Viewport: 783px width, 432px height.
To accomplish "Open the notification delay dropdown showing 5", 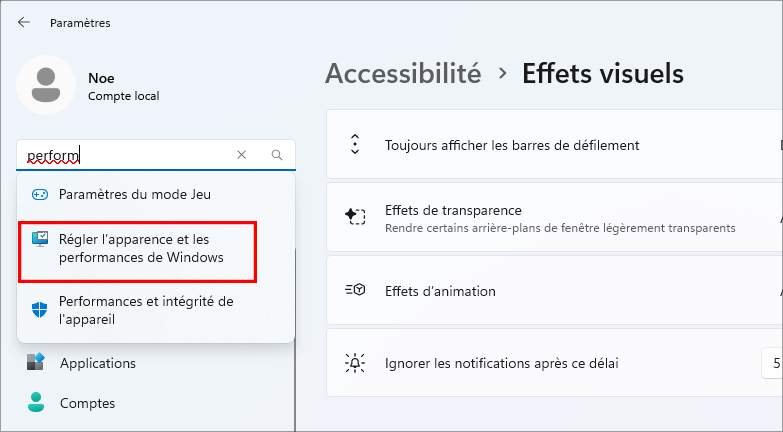I will pos(774,364).
